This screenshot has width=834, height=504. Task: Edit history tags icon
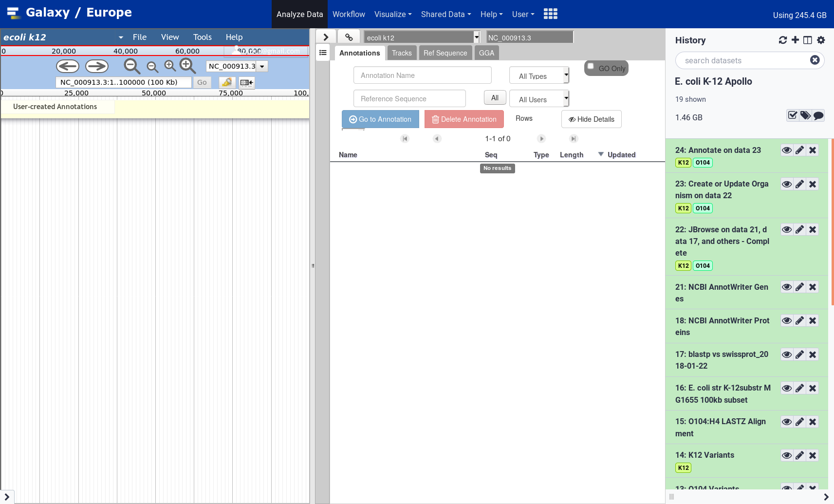pos(806,115)
